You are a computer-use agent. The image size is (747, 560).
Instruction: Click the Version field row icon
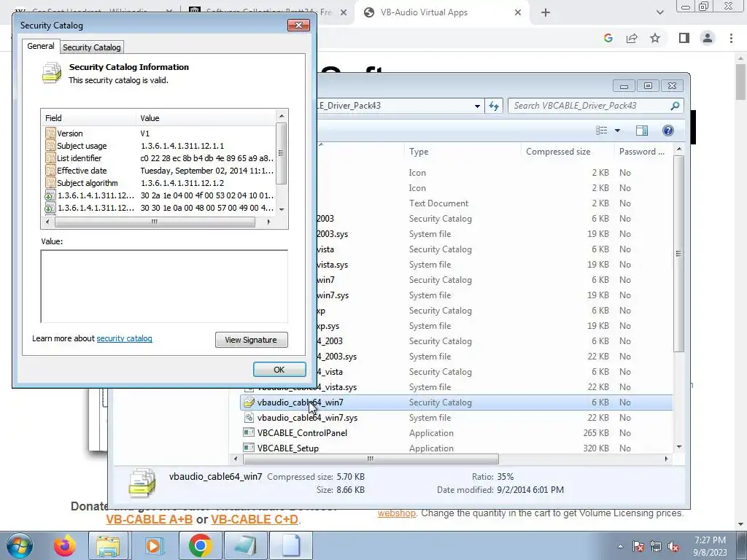tap(50, 133)
